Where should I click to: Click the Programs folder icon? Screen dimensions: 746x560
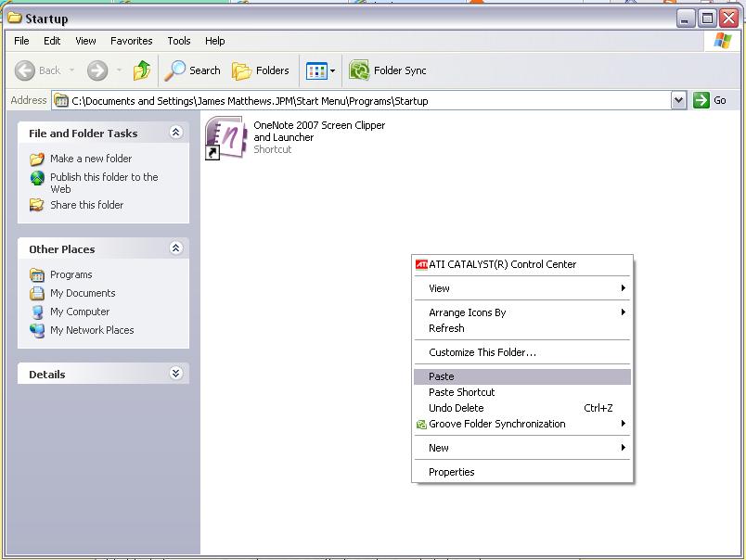pyautogui.click(x=37, y=274)
